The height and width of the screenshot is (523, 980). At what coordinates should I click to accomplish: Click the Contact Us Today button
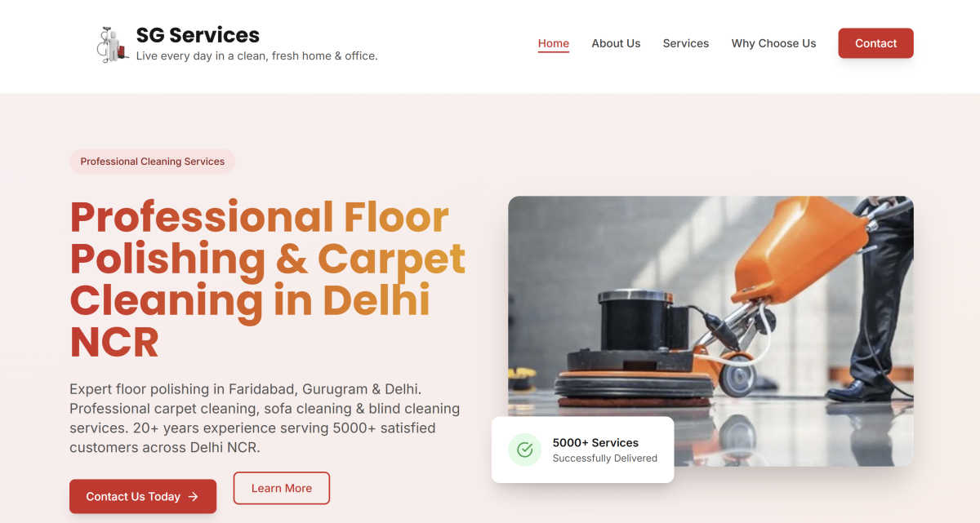coord(143,496)
